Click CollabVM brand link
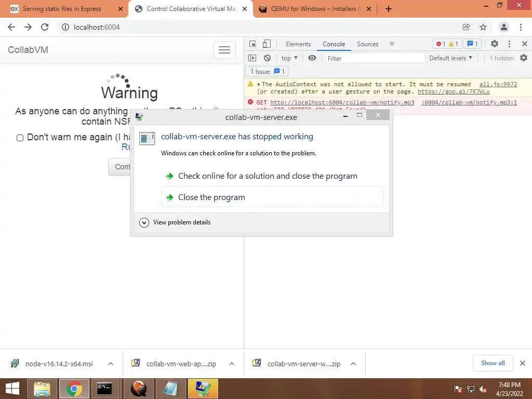This screenshot has width=532, height=399. 28,50
